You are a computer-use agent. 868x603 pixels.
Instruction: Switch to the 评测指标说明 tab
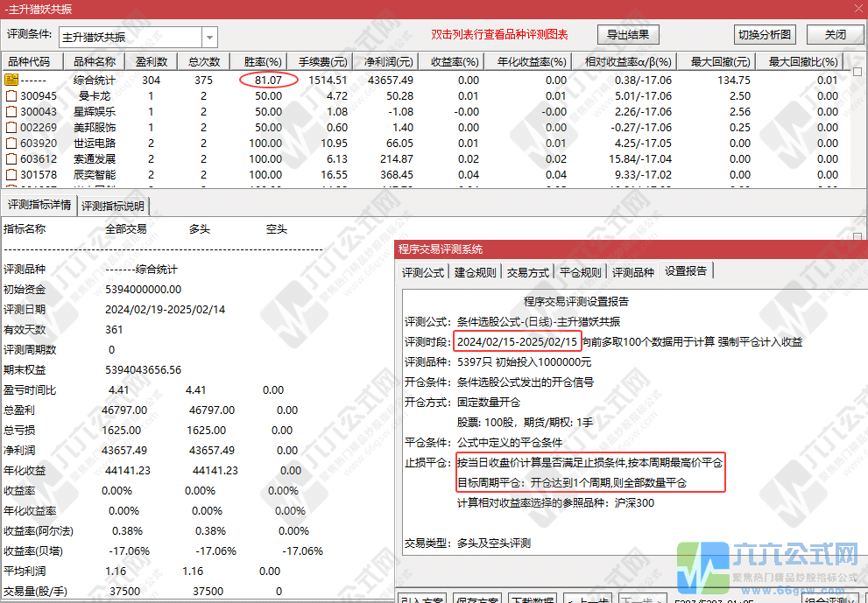(114, 207)
